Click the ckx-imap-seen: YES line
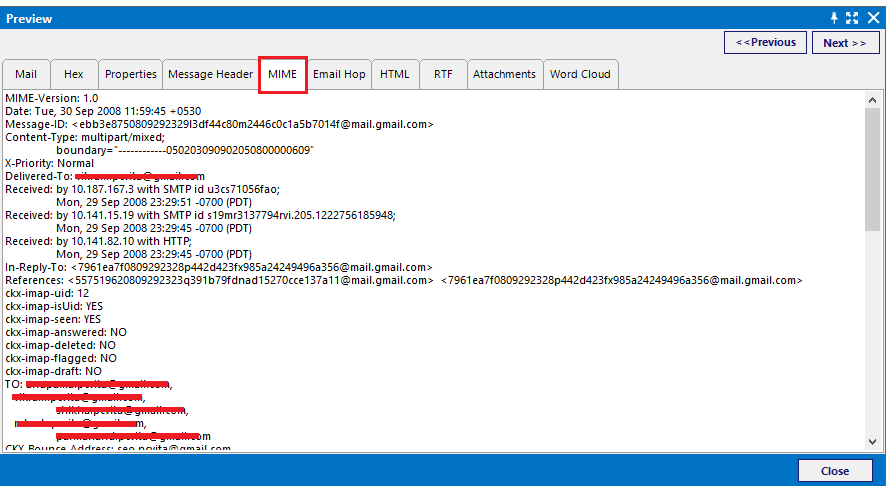The width and height of the screenshot is (886, 486). pos(53,319)
